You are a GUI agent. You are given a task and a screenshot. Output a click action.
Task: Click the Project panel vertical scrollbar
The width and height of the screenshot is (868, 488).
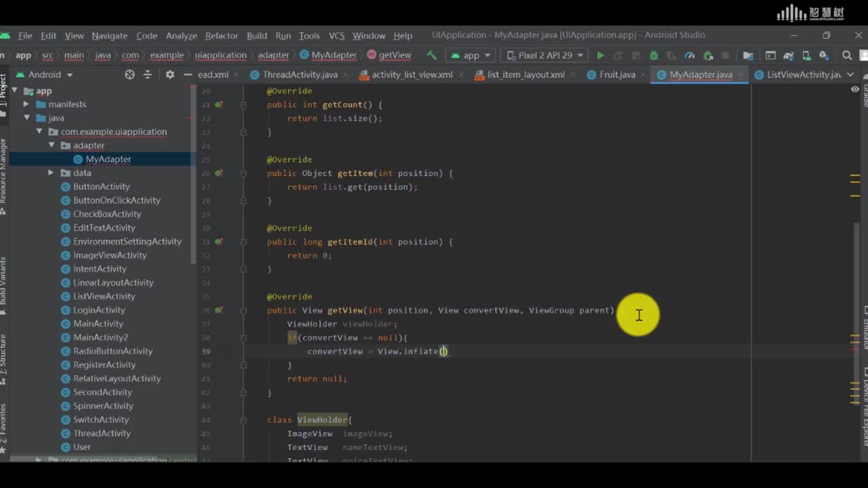[194, 176]
